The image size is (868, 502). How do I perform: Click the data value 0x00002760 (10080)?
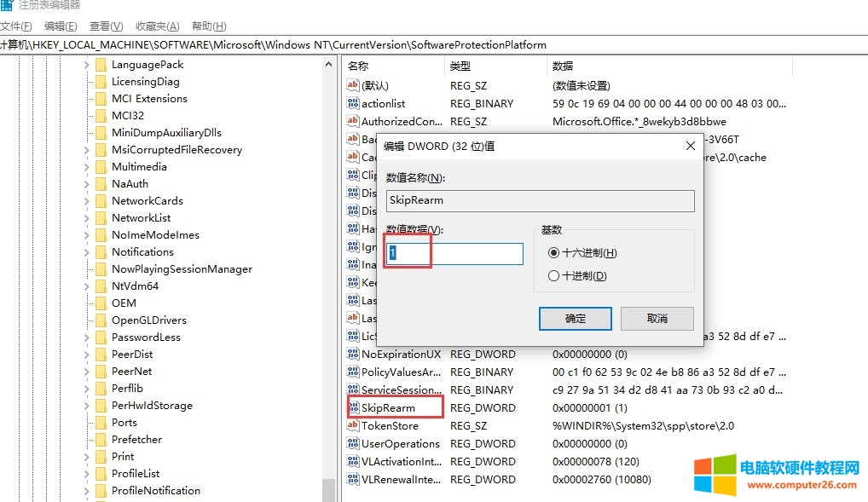pos(601,479)
